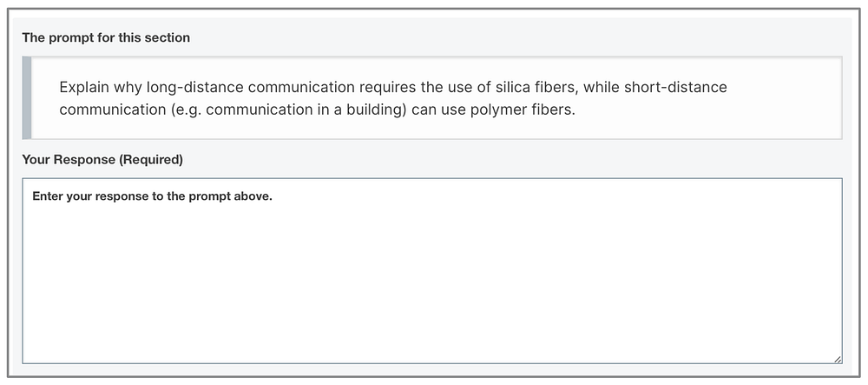Click the word 'Required' in the response label
868x385 pixels.
150,160
